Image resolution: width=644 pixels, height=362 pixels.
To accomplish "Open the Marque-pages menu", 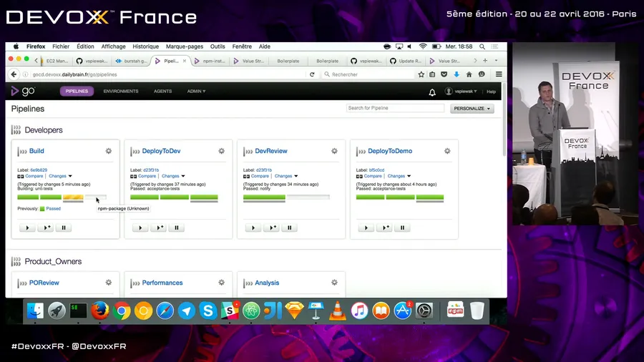I will (x=185, y=47).
